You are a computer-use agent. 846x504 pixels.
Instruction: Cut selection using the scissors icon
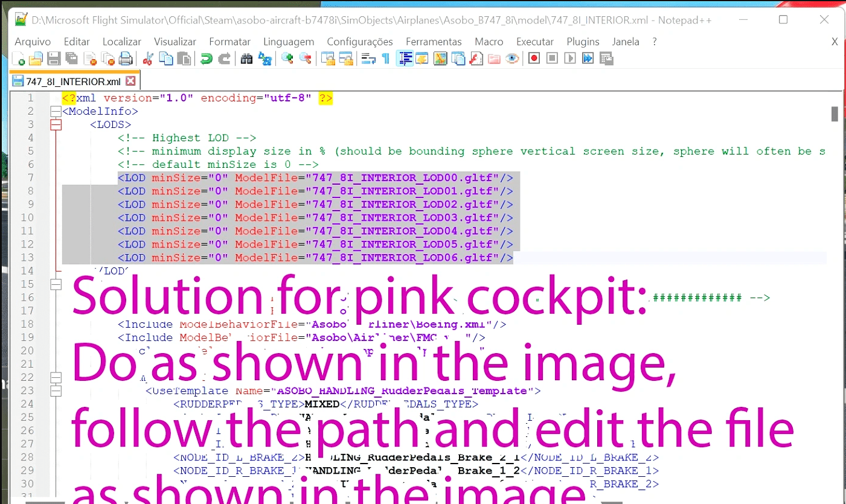[x=147, y=59]
